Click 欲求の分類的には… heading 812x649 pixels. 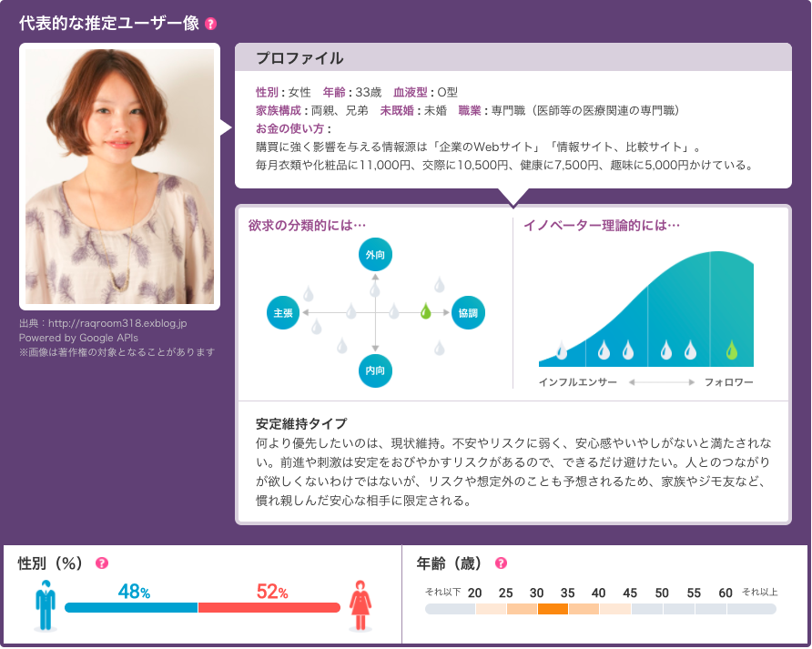307,226
